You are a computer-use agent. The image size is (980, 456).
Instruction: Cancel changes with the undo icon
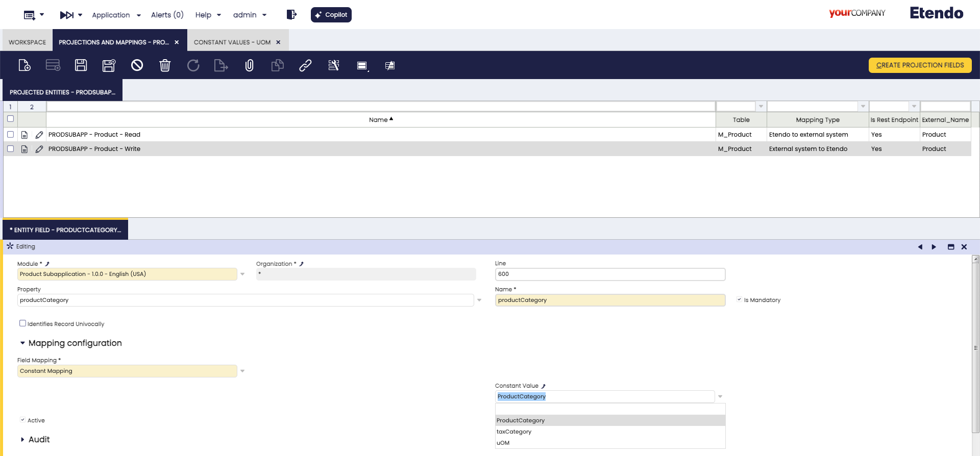pyautogui.click(x=137, y=65)
